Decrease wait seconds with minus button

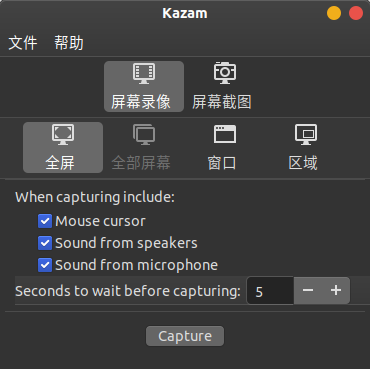click(x=308, y=290)
